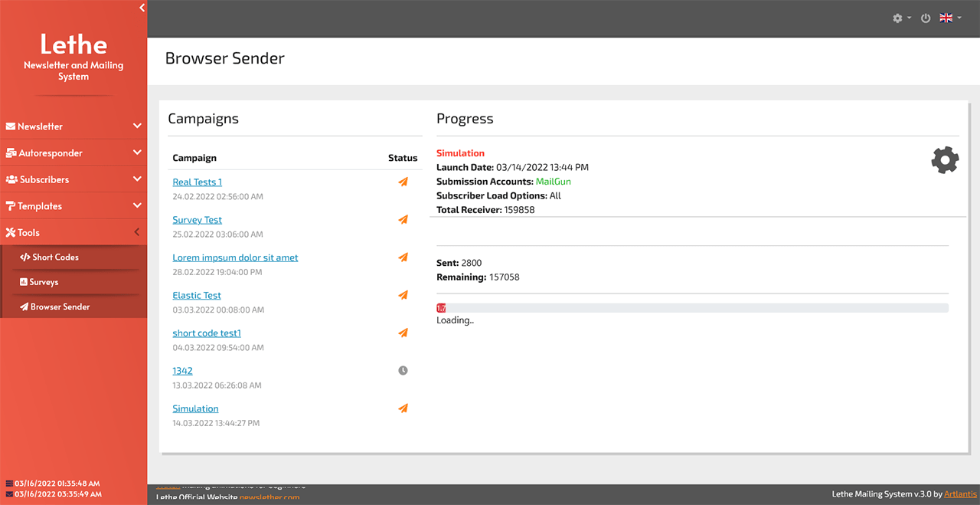Open the language flag dropdown
The width and height of the screenshot is (980, 505).
950,18
